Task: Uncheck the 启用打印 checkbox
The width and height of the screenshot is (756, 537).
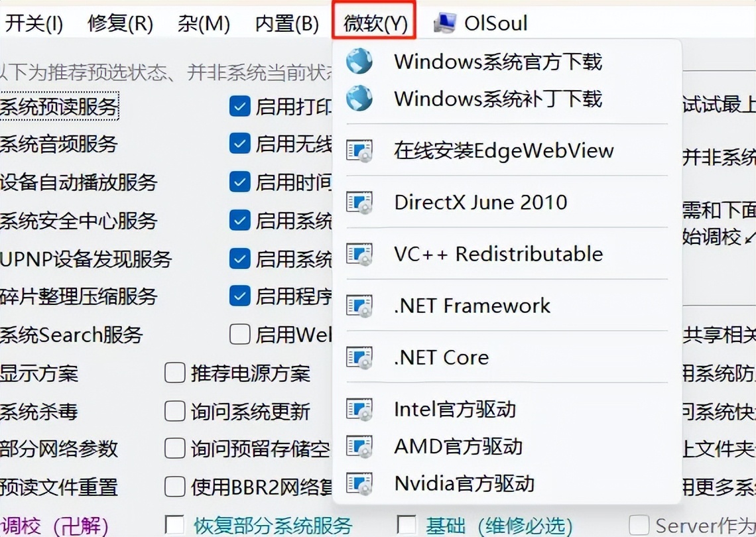Action: point(239,106)
